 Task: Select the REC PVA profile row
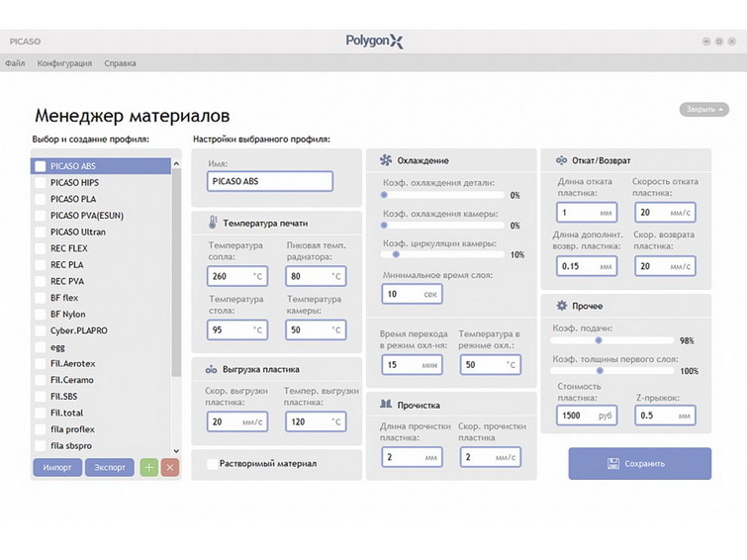(x=101, y=281)
